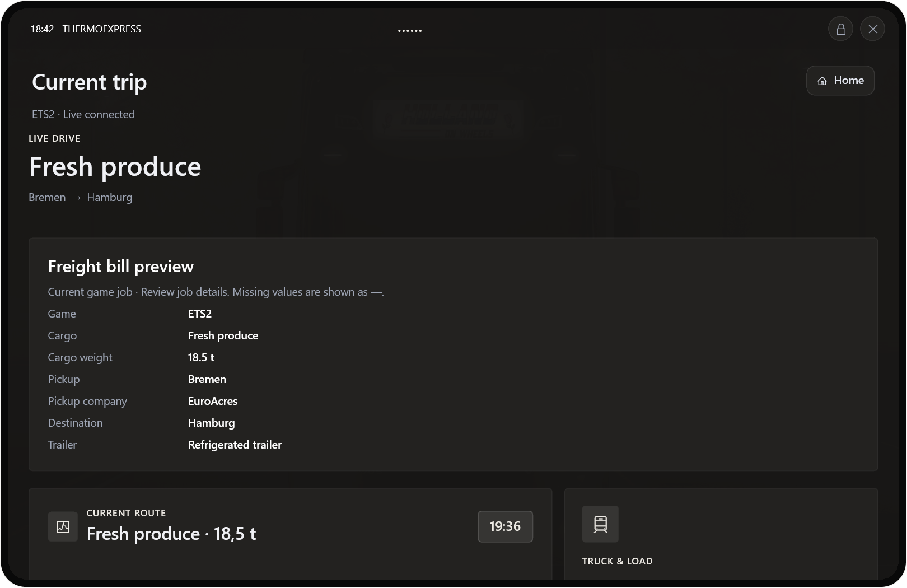Click the 18:42 clock in status bar
Screen dimensions: 907x588
(x=42, y=29)
